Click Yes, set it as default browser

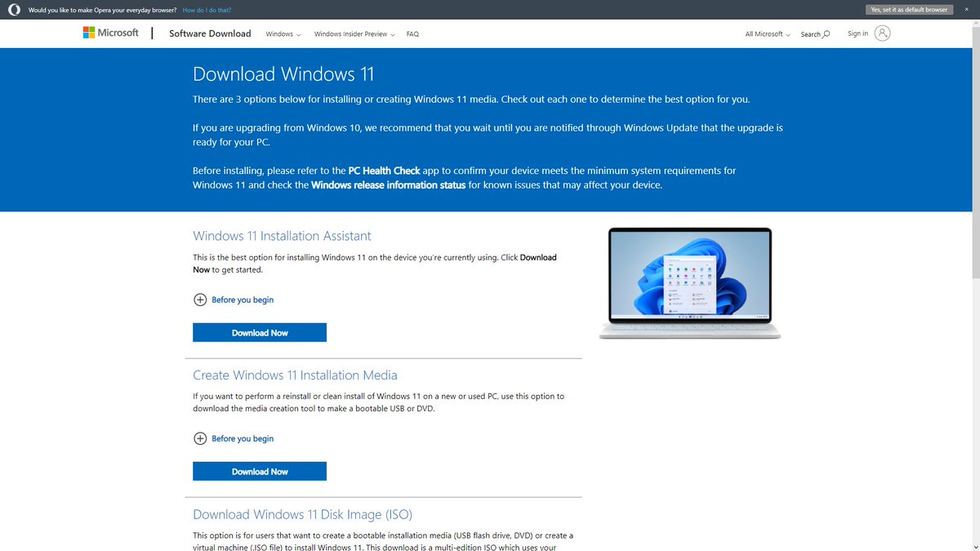[909, 9]
